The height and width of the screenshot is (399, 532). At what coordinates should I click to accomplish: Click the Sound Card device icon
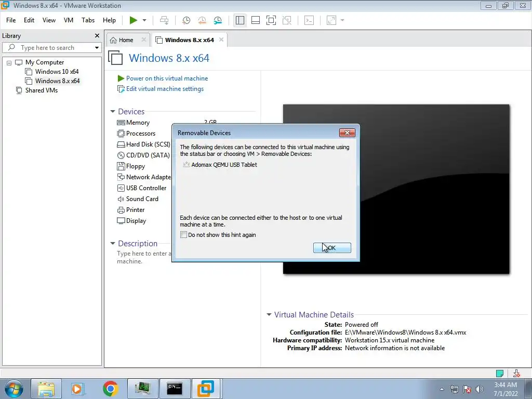click(x=121, y=199)
